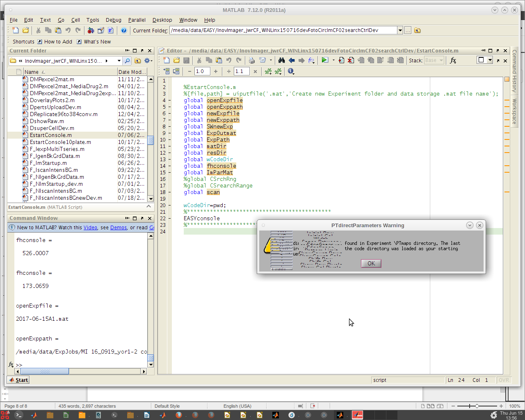
Task: Run the EstartConsole.m script with the green play icon
Action: point(325,60)
